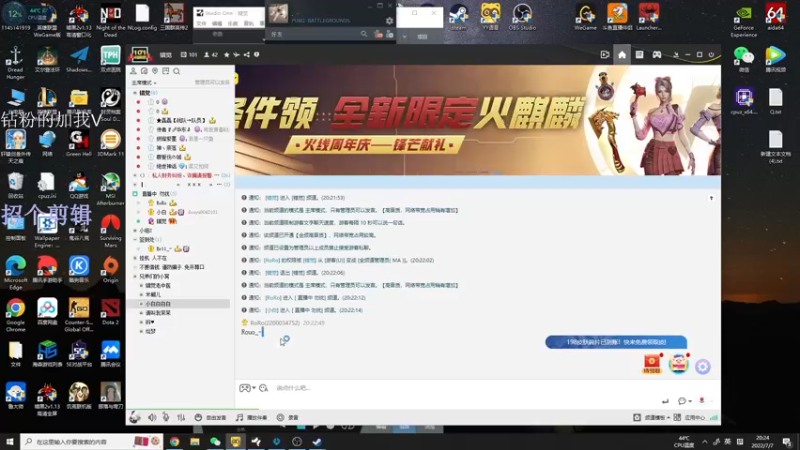Favorite the channel with the star icon
Image resolution: width=800 pixels, height=450 pixels.
227,55
